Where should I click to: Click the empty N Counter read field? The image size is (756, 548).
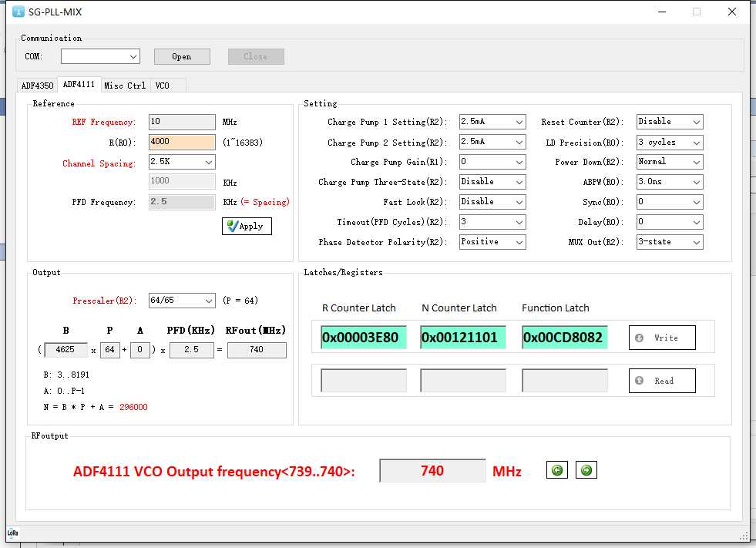[463, 381]
